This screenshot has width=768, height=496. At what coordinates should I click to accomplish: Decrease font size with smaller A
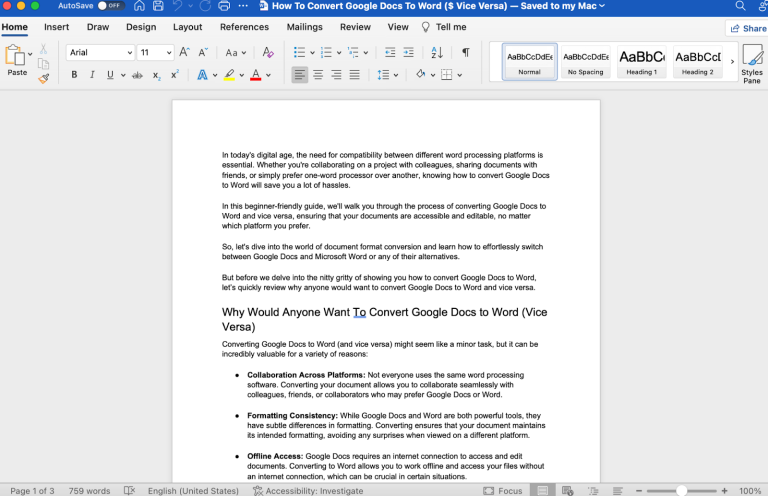click(203, 52)
